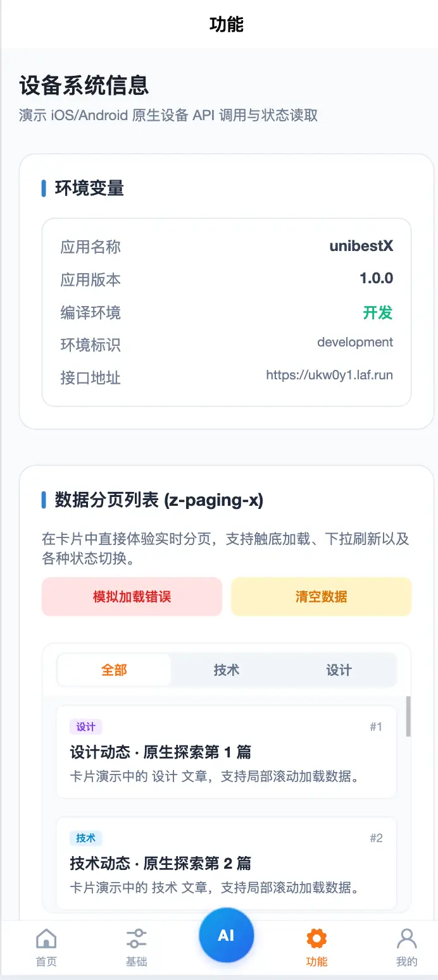
Task: Switch to the 技术 tab
Action: [227, 670]
